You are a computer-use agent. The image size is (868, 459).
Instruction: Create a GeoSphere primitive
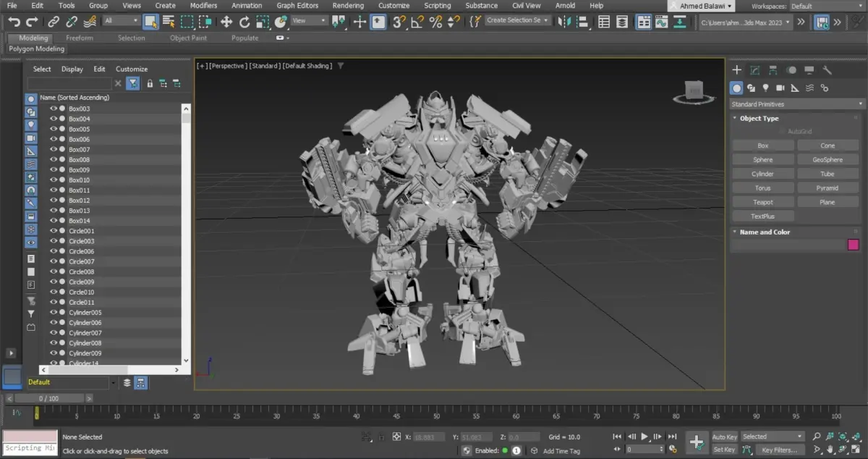click(827, 160)
